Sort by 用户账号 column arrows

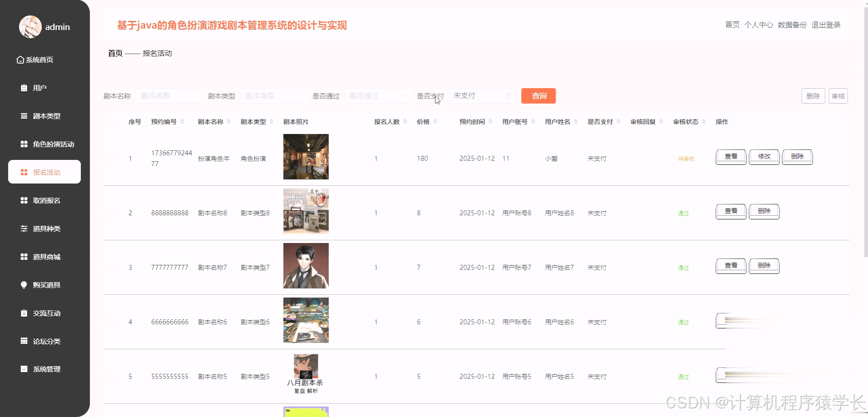click(533, 122)
